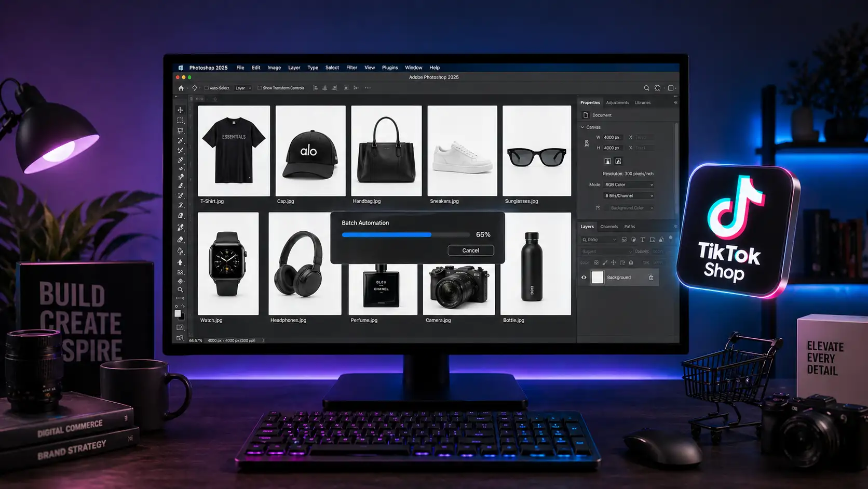Select the Rectangular Marquee tool
The height and width of the screenshot is (489, 868).
click(x=180, y=120)
